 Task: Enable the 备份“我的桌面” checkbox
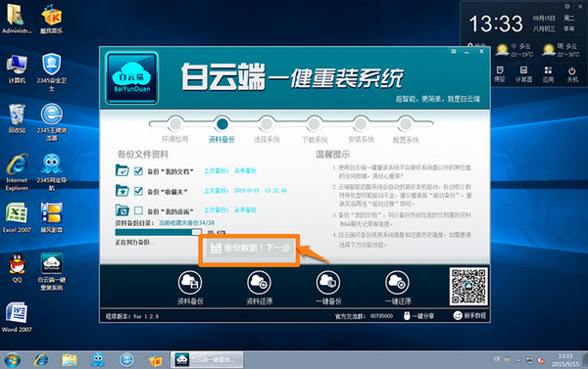point(138,210)
